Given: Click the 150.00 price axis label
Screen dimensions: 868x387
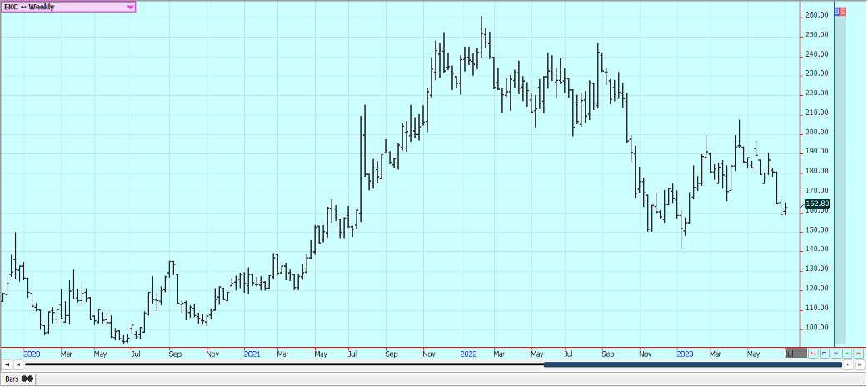Looking at the screenshot, I should [817, 229].
